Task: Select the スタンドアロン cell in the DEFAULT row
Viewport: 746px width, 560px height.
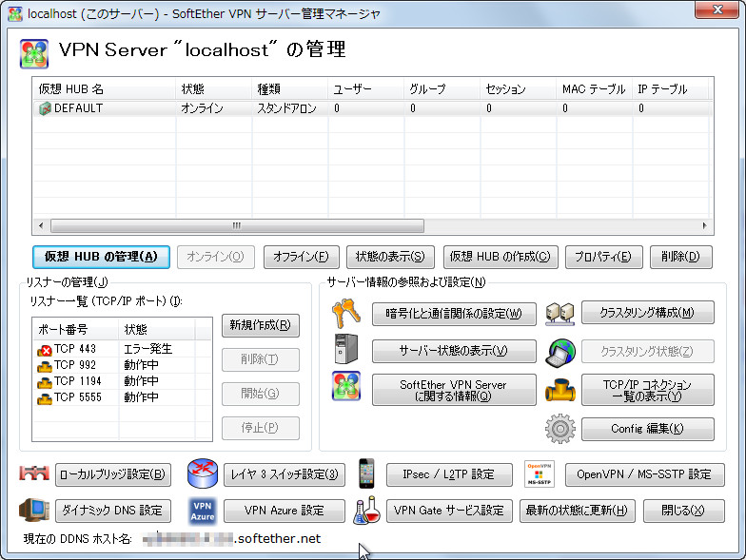Action: pyautogui.click(x=286, y=108)
